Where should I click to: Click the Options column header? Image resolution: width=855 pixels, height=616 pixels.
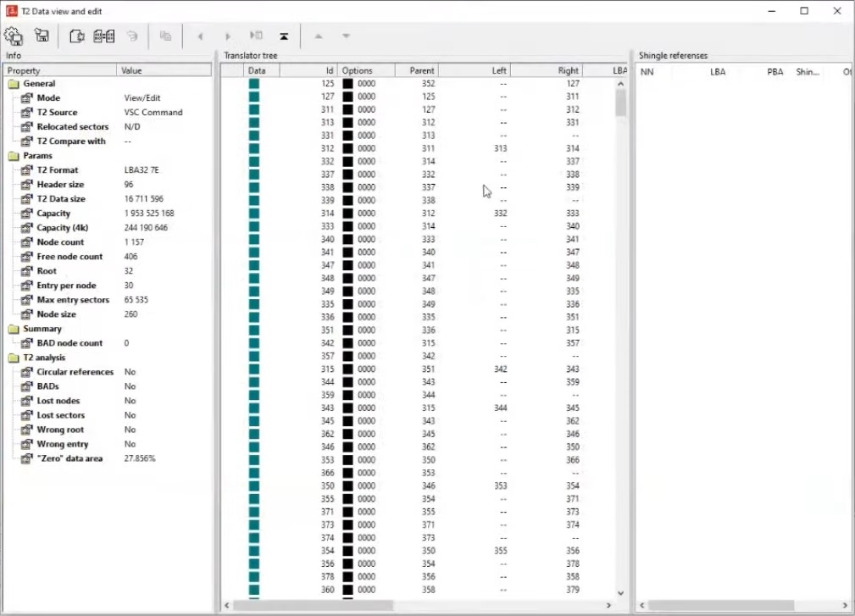point(366,70)
